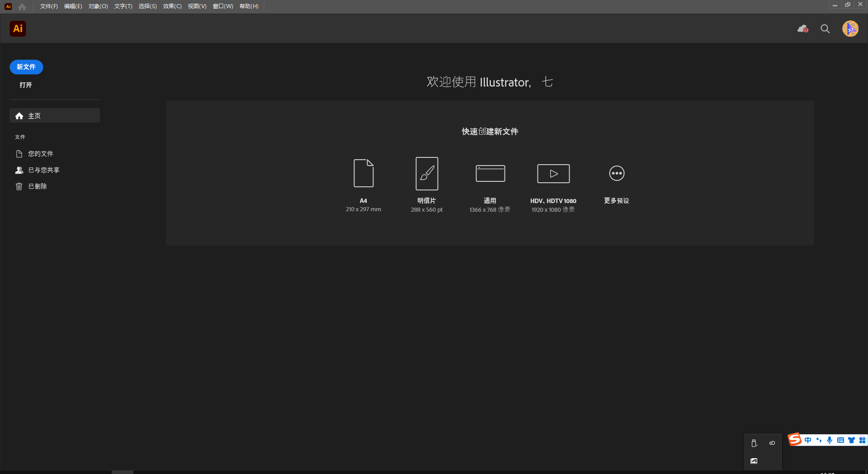The height and width of the screenshot is (474, 868).
Task: Click the 新文件 (New File) button
Action: [x=26, y=67]
